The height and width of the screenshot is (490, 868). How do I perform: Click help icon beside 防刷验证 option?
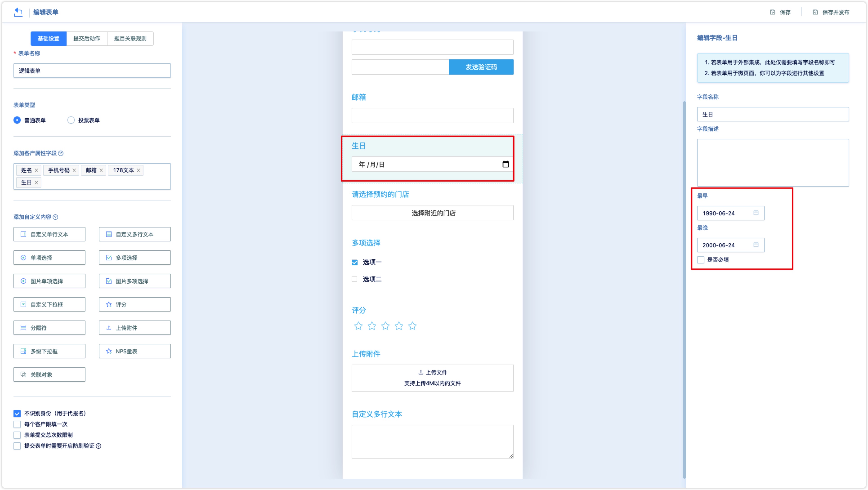(98, 446)
